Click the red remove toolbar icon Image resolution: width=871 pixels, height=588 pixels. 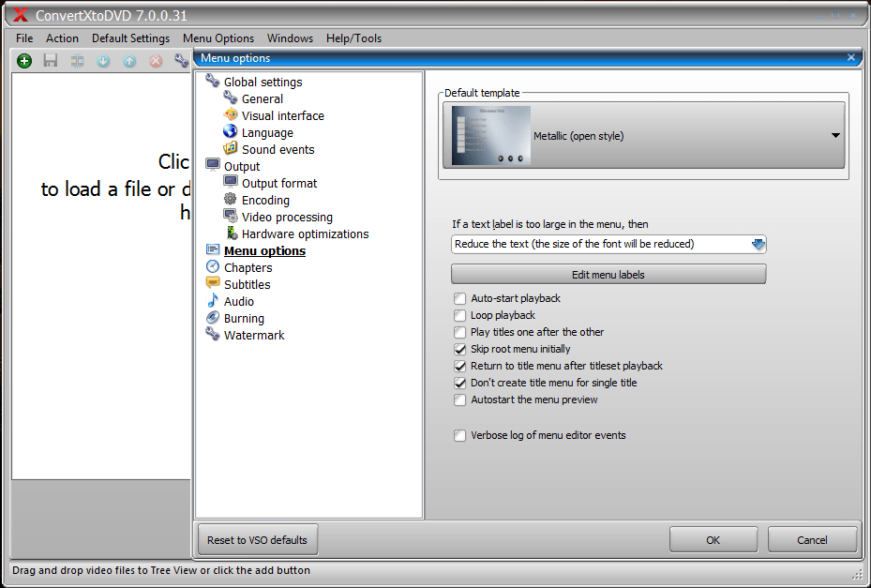click(156, 61)
